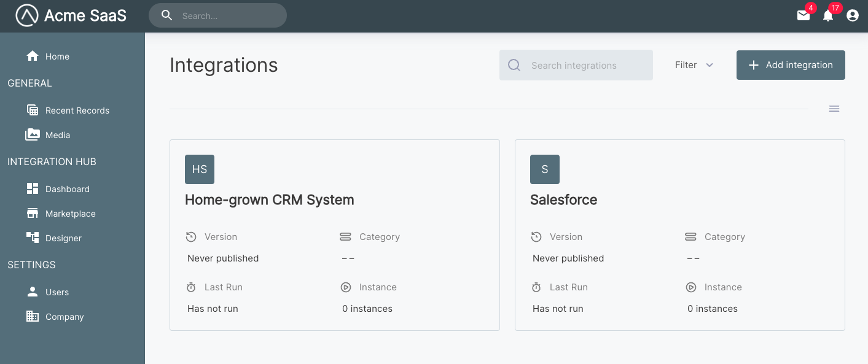The height and width of the screenshot is (364, 868).
Task: Click the Marketplace icon in Integration Hub
Action: tap(32, 213)
